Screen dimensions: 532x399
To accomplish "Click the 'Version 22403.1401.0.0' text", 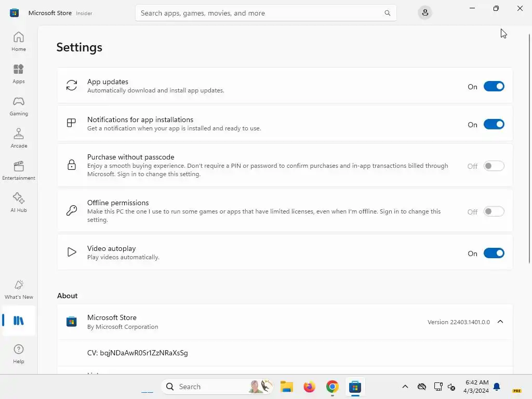I will pos(458,322).
